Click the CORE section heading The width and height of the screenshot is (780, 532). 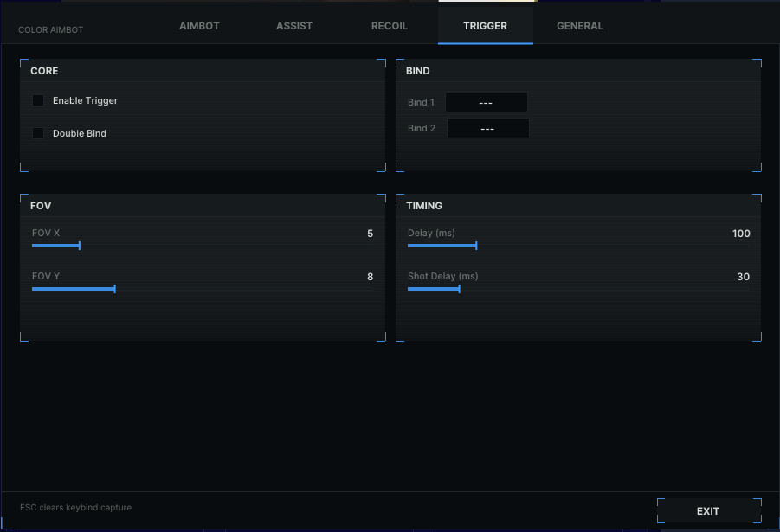(x=44, y=71)
